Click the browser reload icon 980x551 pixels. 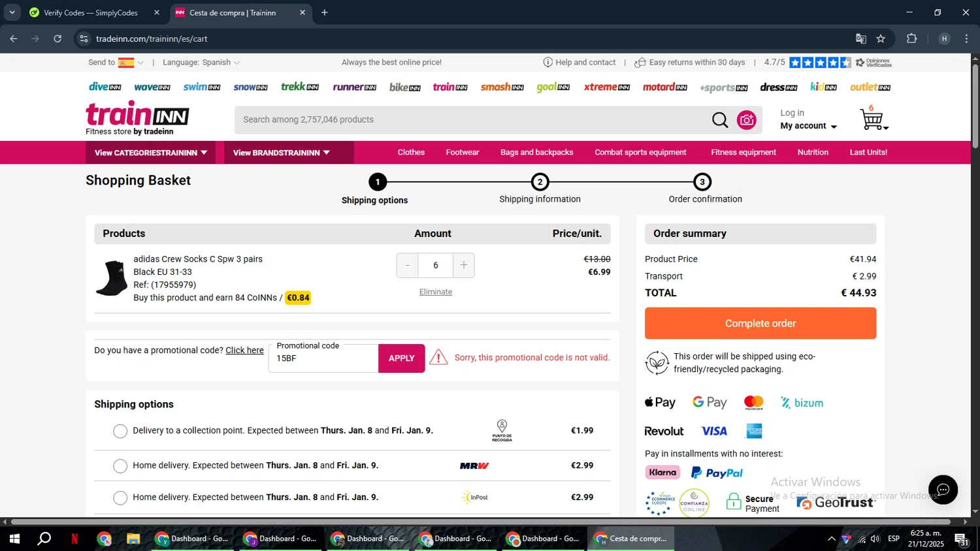57,39
